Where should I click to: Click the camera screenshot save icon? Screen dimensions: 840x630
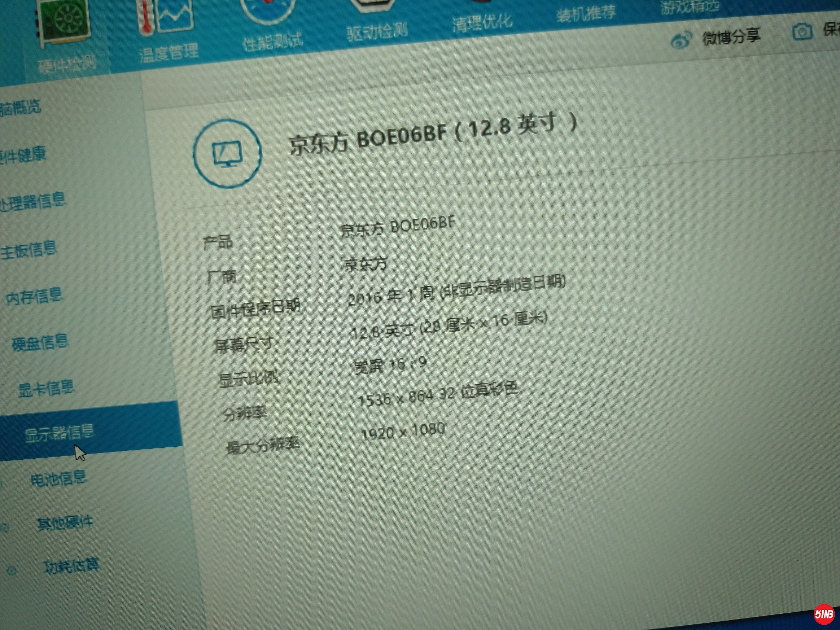click(801, 33)
